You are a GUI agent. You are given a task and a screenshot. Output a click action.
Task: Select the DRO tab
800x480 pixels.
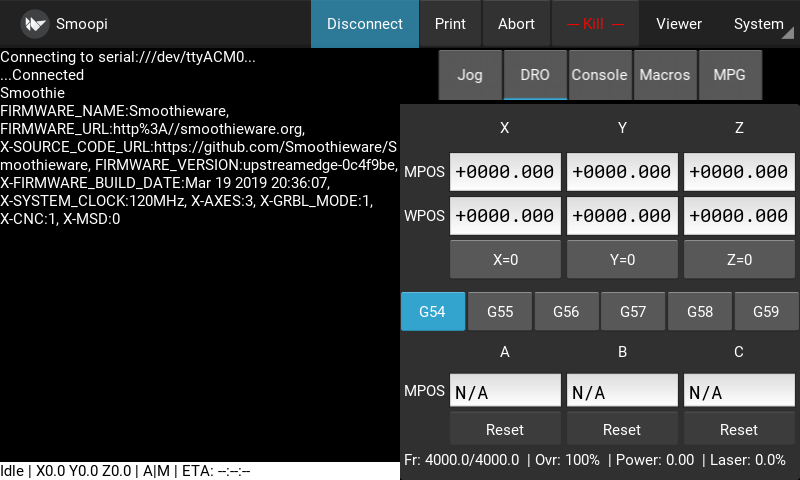pos(535,75)
